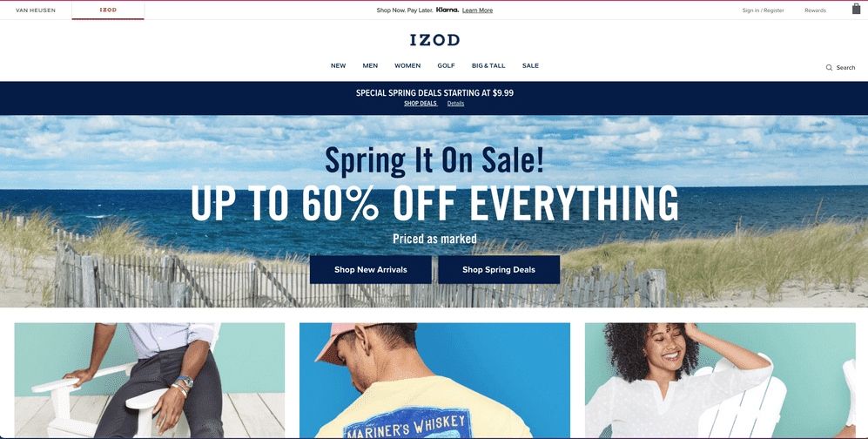
Task: Open the SALE menu
Action: tap(530, 65)
